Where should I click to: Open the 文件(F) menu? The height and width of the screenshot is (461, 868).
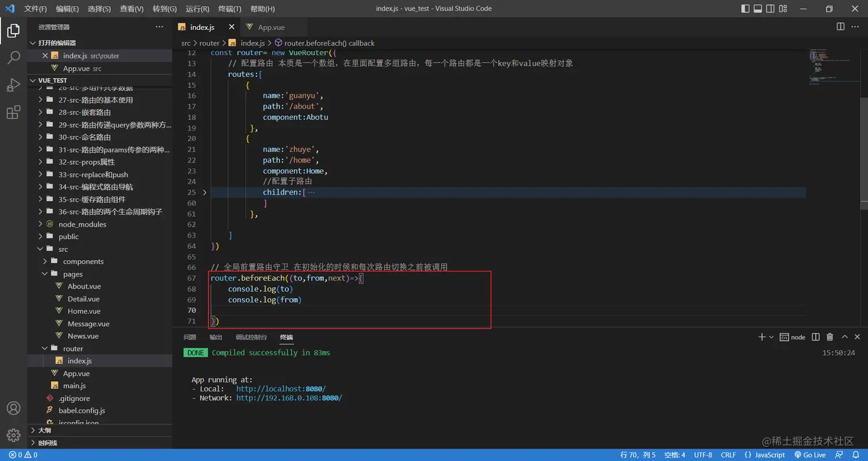36,9
